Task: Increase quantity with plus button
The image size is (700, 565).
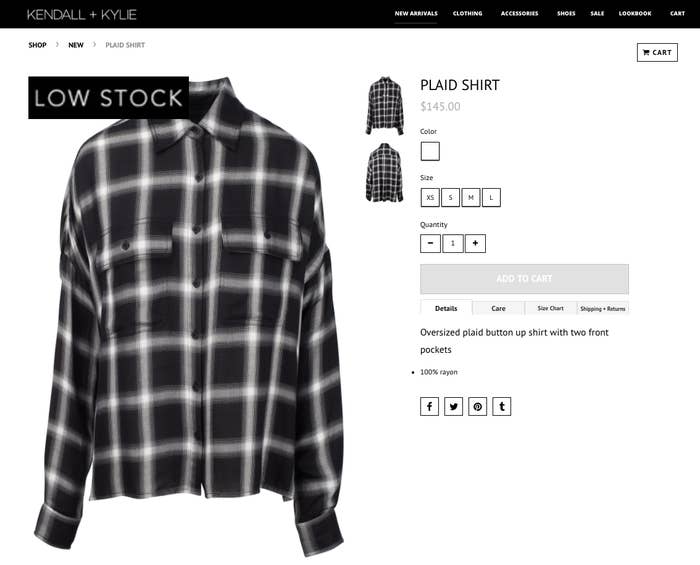Action: [475, 243]
